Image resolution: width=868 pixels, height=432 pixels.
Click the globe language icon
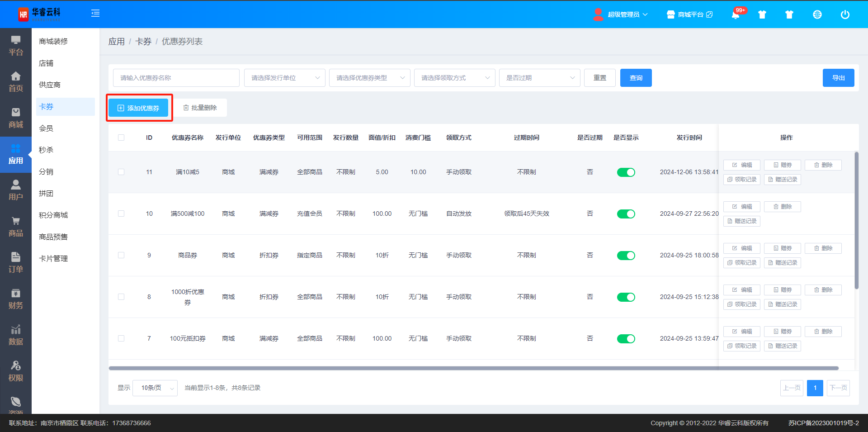817,14
